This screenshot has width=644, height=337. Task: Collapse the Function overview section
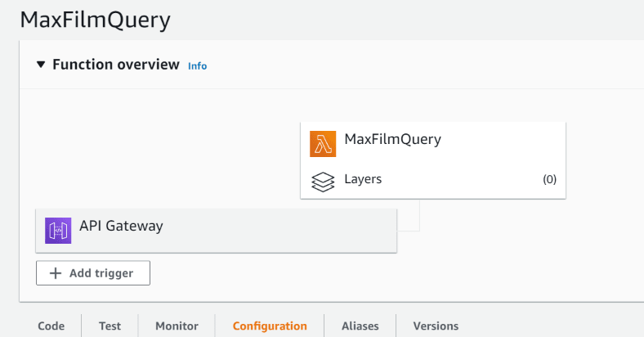[x=41, y=65]
